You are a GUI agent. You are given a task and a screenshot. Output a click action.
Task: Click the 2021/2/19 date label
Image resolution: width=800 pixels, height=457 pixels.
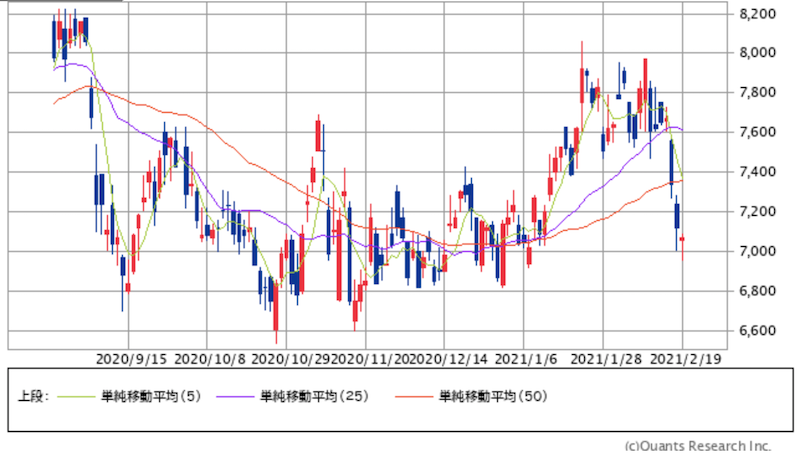[x=686, y=360]
